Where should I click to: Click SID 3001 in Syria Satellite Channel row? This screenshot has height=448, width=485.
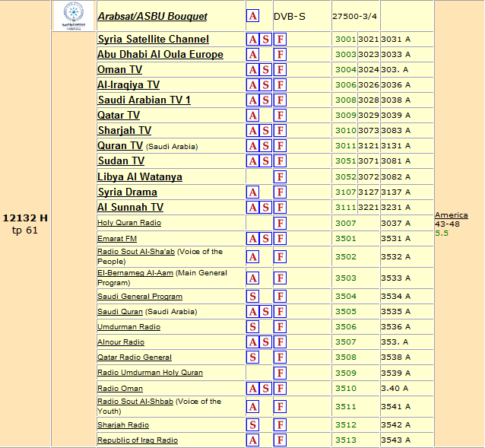pos(345,39)
